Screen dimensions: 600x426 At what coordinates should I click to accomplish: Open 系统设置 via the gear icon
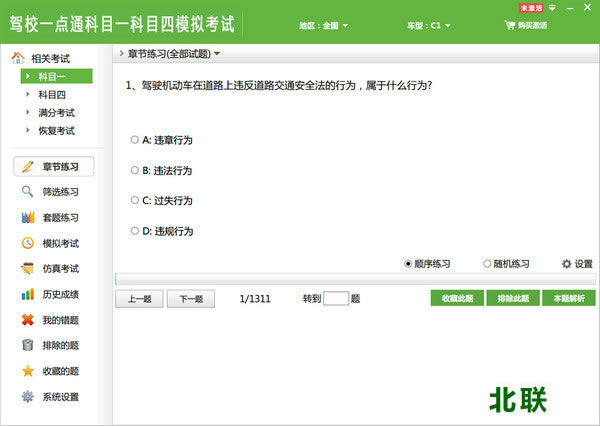[28, 397]
